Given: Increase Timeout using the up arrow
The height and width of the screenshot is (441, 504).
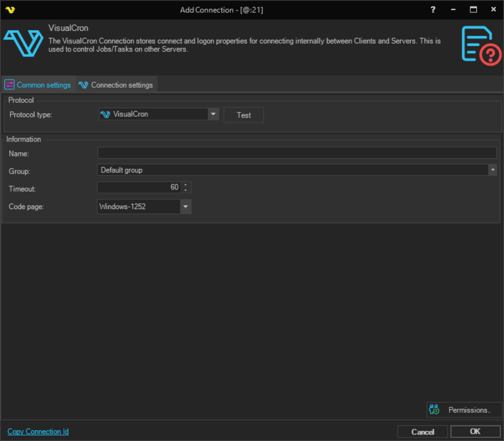Looking at the screenshot, I should [186, 185].
